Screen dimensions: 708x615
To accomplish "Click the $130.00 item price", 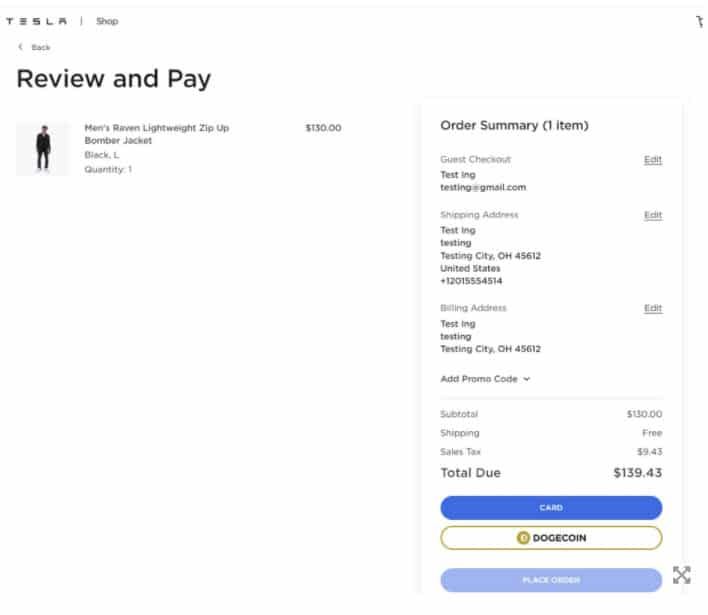I will point(323,128).
